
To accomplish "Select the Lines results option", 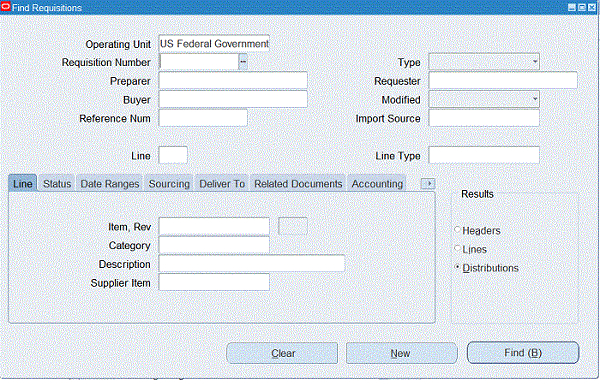I will (457, 248).
